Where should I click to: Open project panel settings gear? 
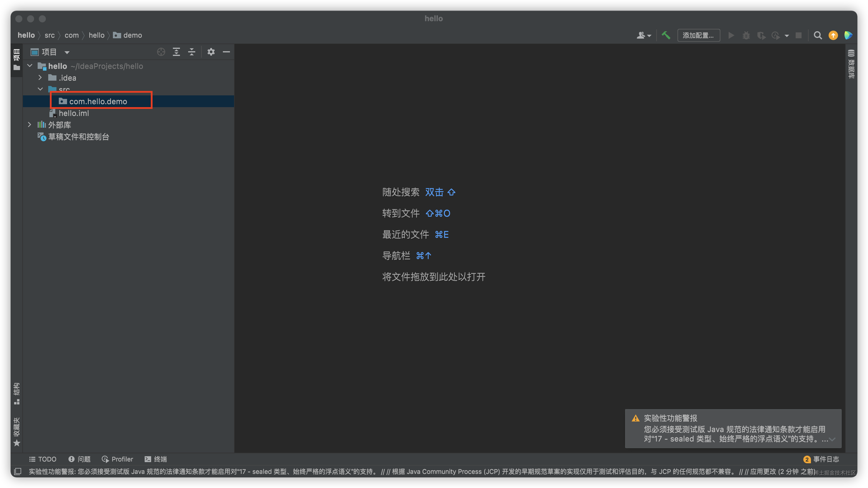point(211,52)
